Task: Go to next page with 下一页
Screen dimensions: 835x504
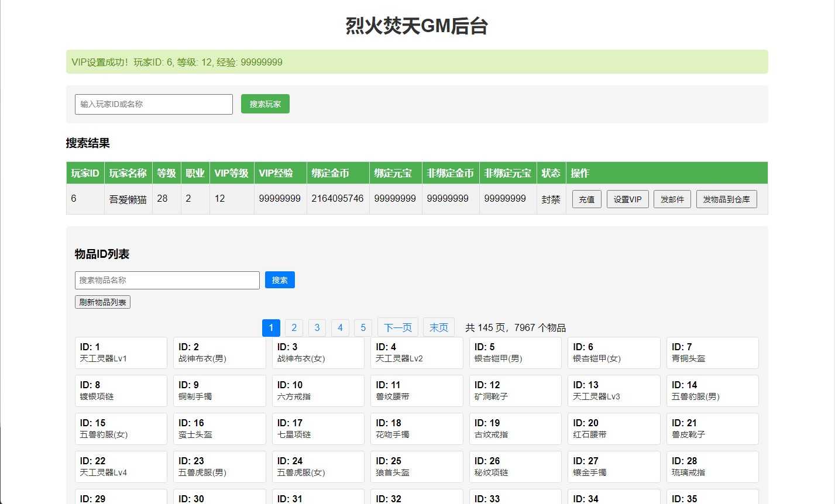Action: pos(398,327)
